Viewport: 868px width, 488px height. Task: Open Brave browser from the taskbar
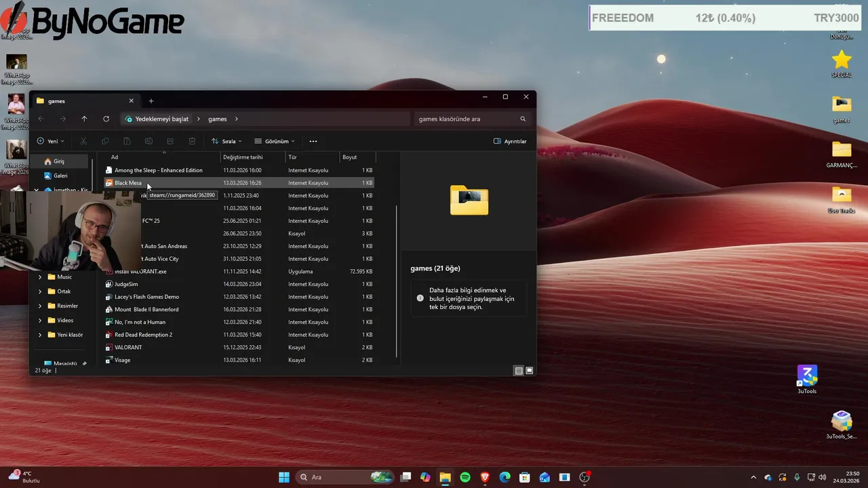(x=485, y=477)
